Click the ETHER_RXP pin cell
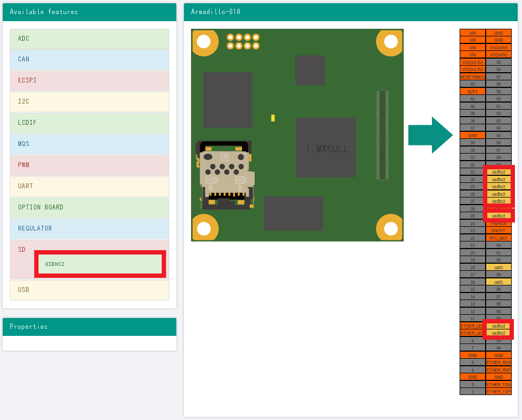The image size is (522, 420). 498,370
